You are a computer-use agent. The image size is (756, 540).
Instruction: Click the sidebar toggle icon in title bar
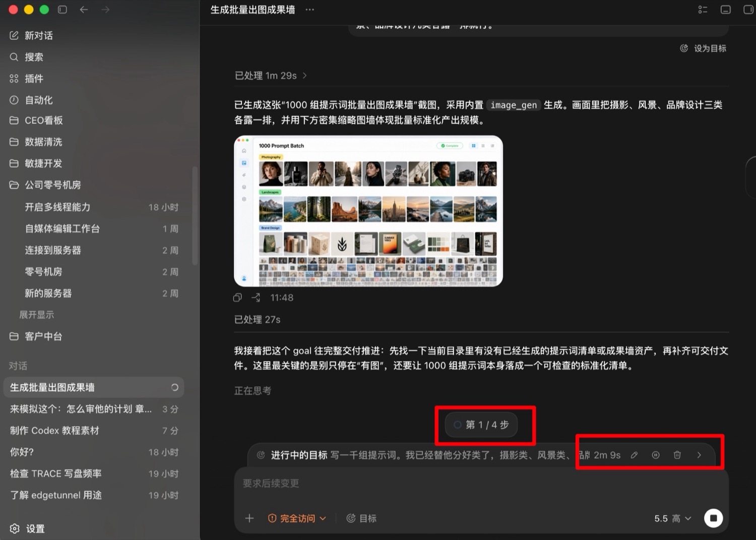(62, 10)
